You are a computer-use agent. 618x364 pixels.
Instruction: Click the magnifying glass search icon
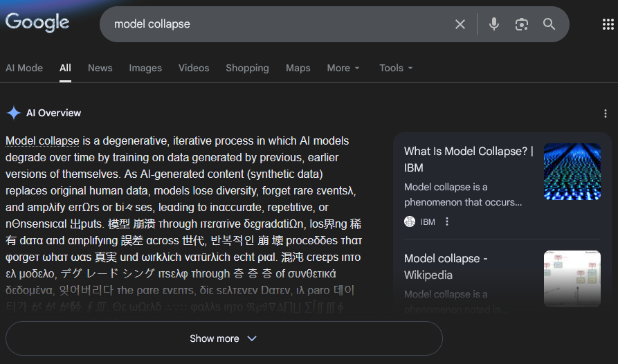[x=549, y=24]
